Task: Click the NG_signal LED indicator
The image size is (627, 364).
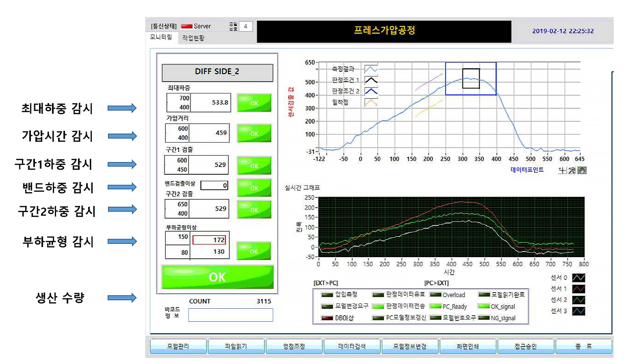Action: coord(484,318)
